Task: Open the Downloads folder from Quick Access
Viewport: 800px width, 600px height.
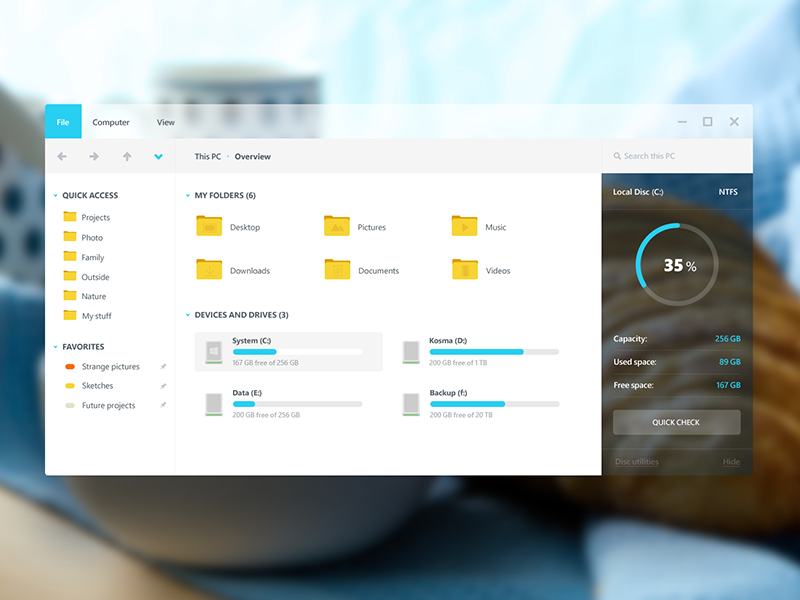Action: point(209,270)
